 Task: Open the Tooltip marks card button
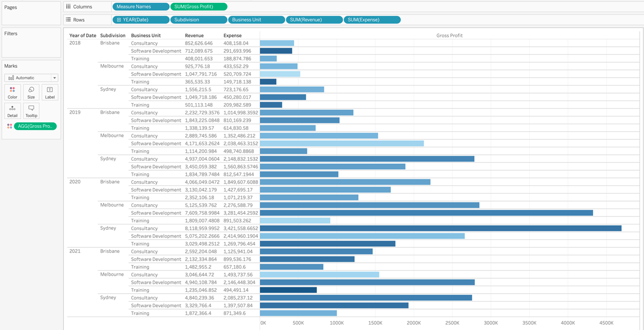[x=31, y=111]
